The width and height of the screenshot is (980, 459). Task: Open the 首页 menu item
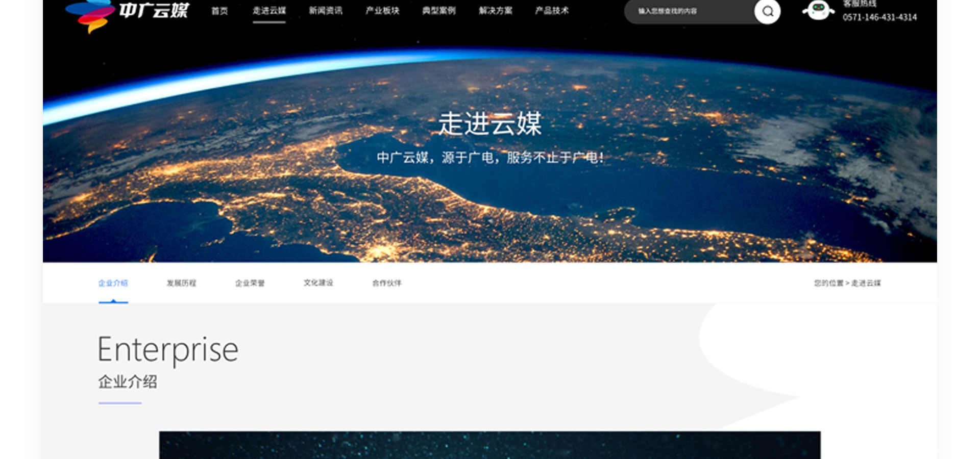219,11
